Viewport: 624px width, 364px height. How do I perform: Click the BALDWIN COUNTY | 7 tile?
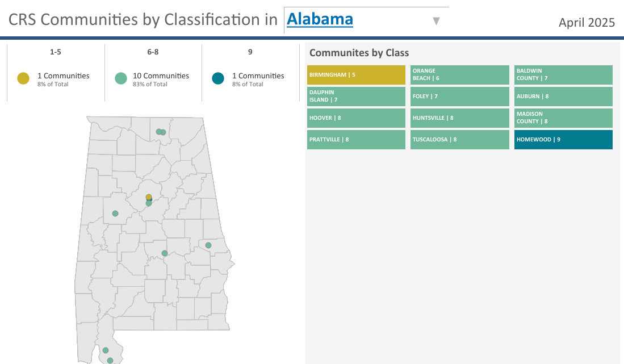pyautogui.click(x=563, y=75)
